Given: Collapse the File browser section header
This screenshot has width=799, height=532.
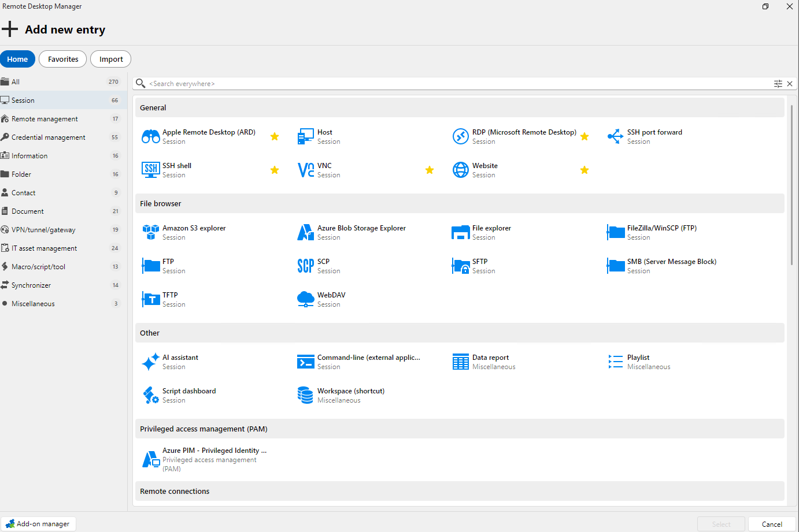Looking at the screenshot, I should (460, 203).
